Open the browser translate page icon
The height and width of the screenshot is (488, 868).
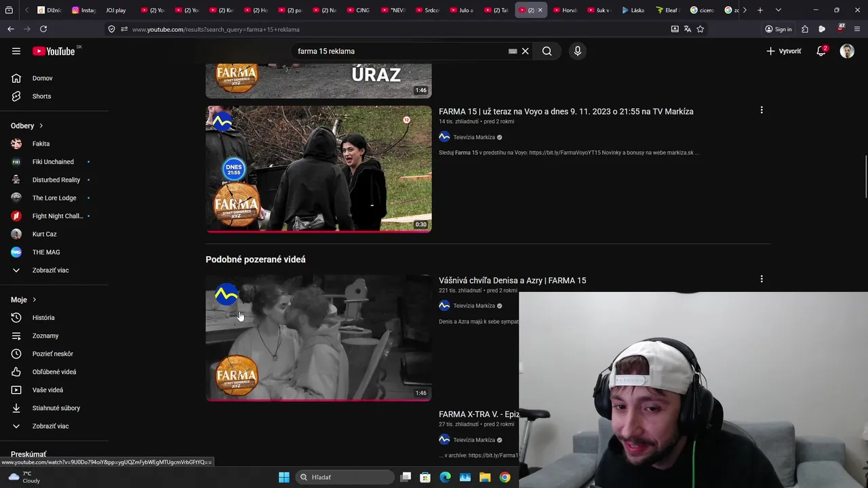click(x=688, y=29)
